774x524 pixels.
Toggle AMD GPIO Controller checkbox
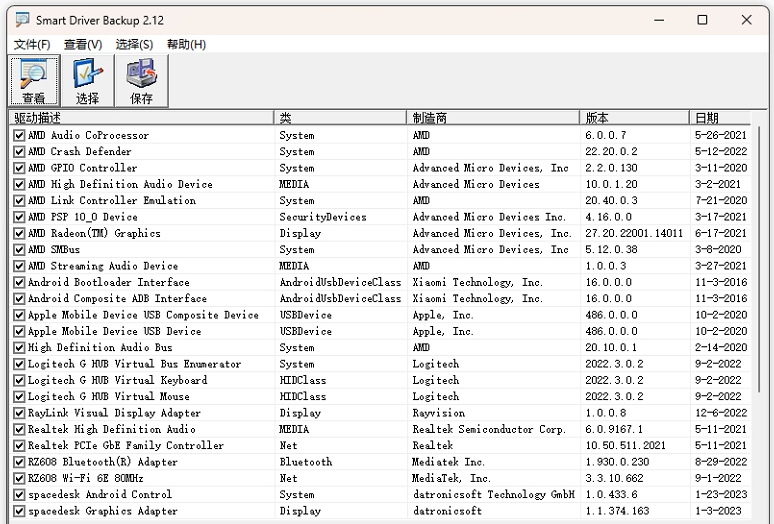coord(19,168)
